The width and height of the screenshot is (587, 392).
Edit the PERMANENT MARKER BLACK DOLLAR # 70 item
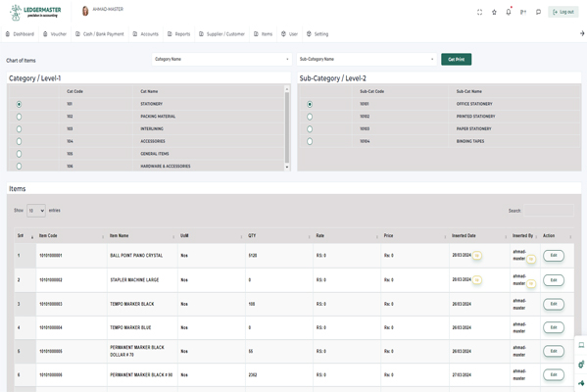click(x=554, y=351)
